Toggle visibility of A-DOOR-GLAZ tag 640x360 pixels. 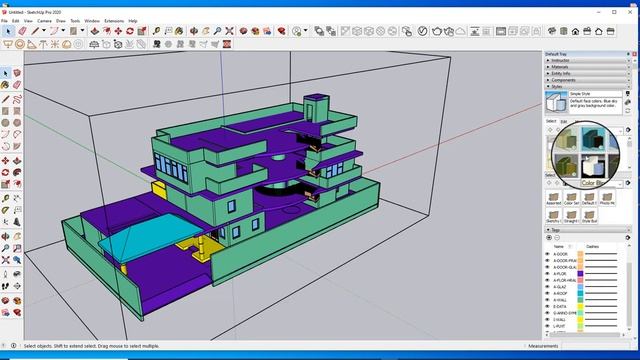548,267
